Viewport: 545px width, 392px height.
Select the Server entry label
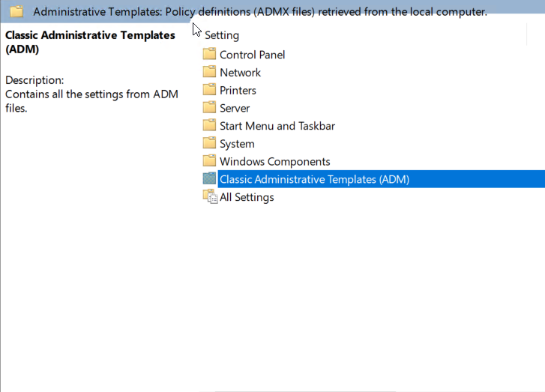click(x=235, y=108)
